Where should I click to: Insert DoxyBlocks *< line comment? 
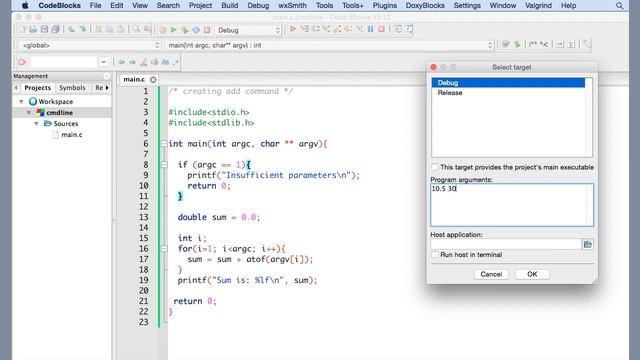click(544, 44)
